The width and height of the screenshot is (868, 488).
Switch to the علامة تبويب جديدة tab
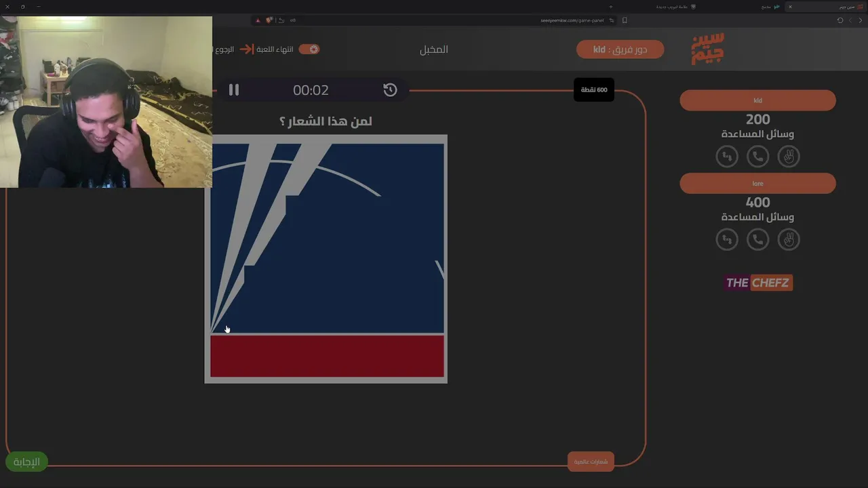click(x=675, y=7)
